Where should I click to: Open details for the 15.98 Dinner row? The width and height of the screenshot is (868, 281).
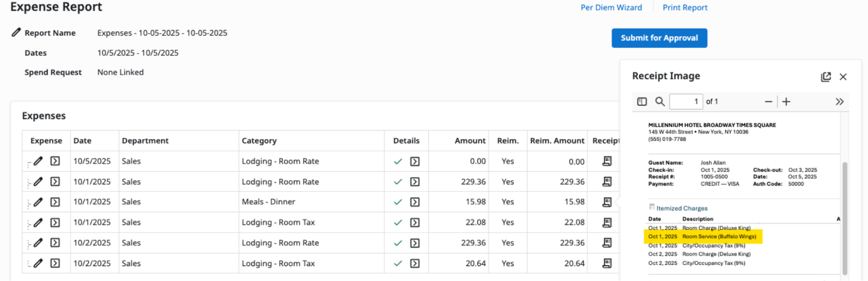tap(415, 202)
